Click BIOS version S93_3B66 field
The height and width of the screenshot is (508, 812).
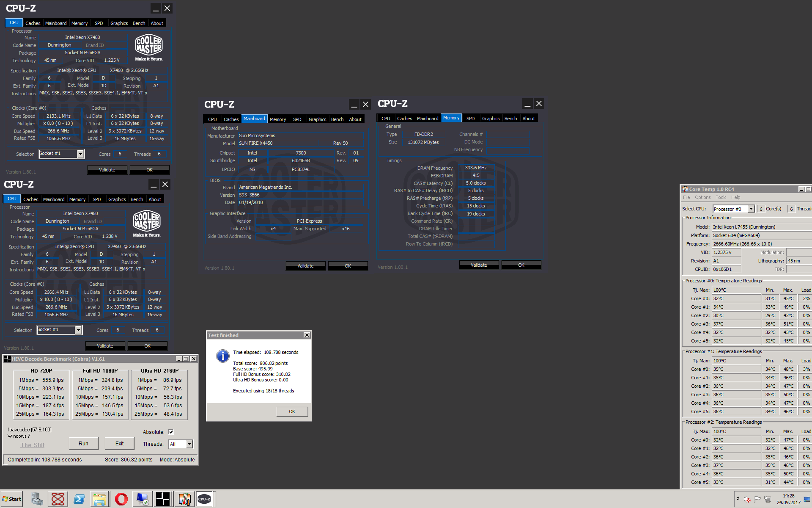click(300, 195)
